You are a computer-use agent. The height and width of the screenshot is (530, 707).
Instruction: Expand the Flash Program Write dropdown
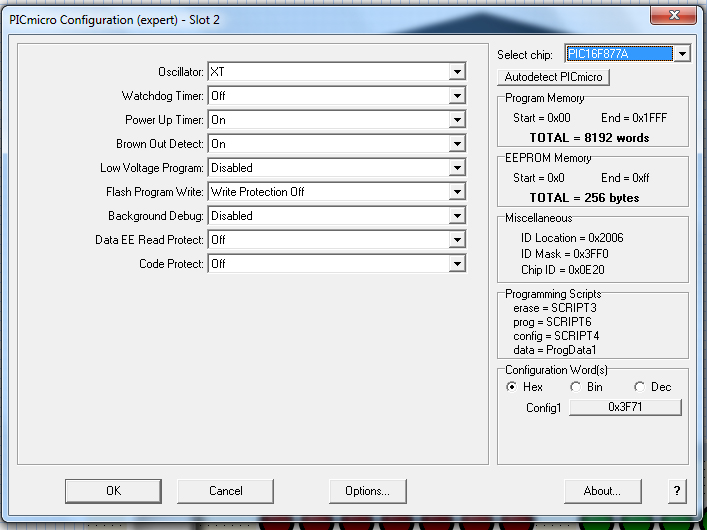point(337,192)
